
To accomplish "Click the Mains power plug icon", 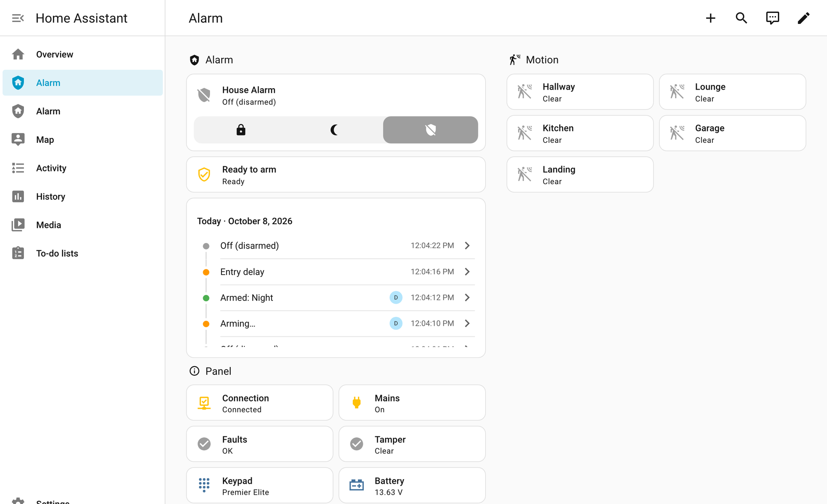I will coord(357,403).
